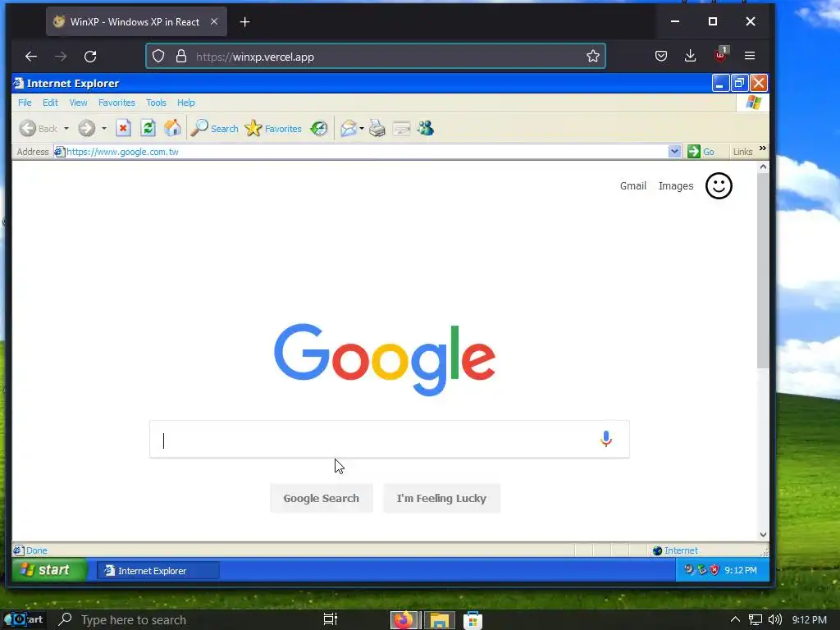
Task: Click the IE Edit page icon
Action: tap(401, 128)
